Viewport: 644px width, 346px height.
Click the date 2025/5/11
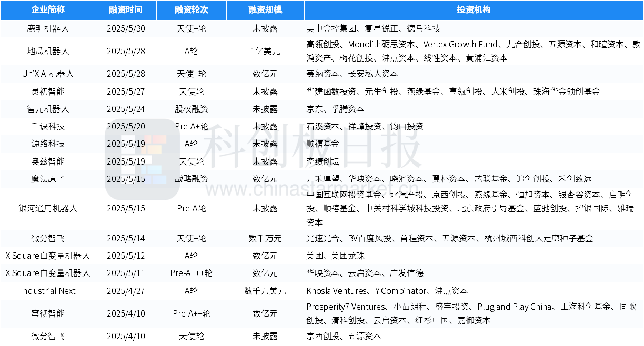coord(125,273)
